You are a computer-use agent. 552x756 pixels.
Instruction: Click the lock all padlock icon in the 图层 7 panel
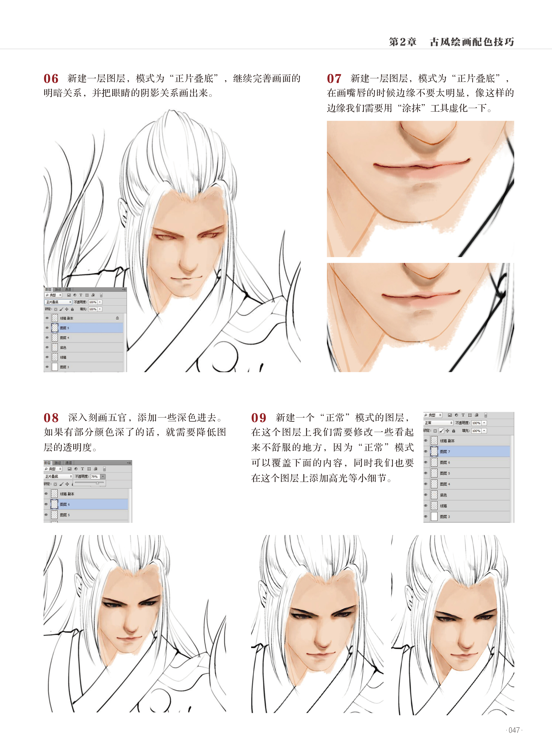454,431
